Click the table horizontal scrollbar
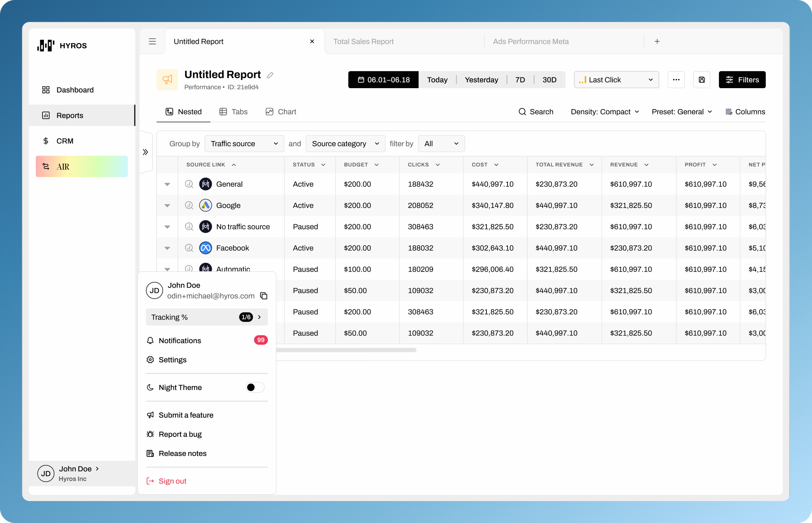812x523 pixels. (346, 350)
